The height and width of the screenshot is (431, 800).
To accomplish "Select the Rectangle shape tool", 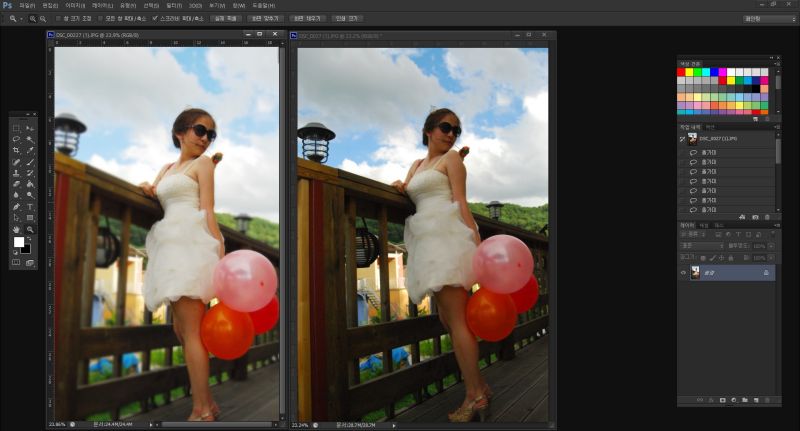I will 30,218.
